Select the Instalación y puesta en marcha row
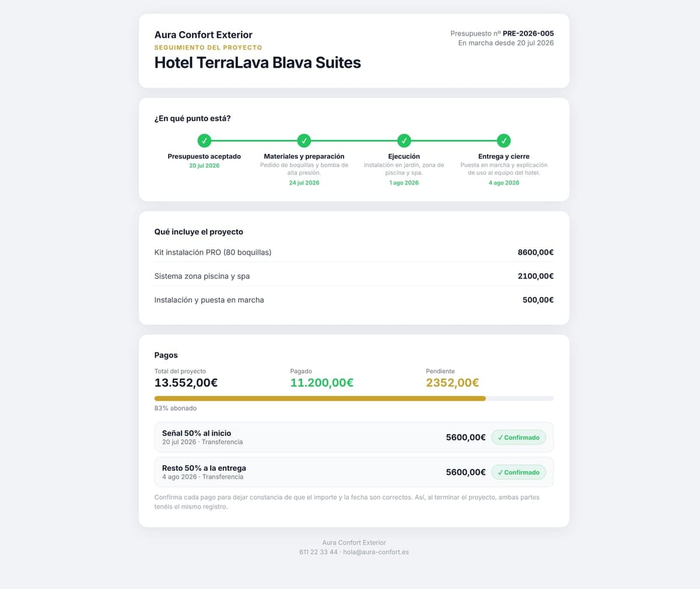Screen dimensions: 700x589 point(354,300)
